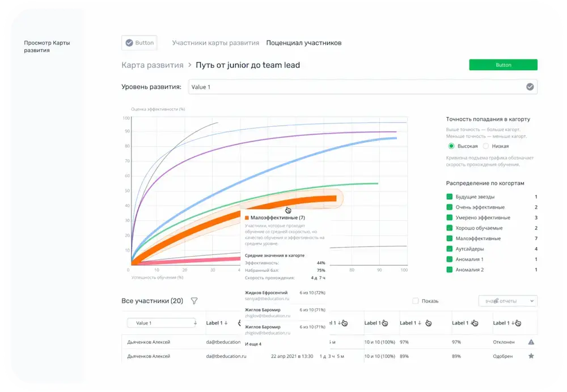Image resolution: width=567 pixels, height=392 pixels.
Task: Toggle the Малоэффективные cohort checkbox in legend
Action: tap(450, 238)
